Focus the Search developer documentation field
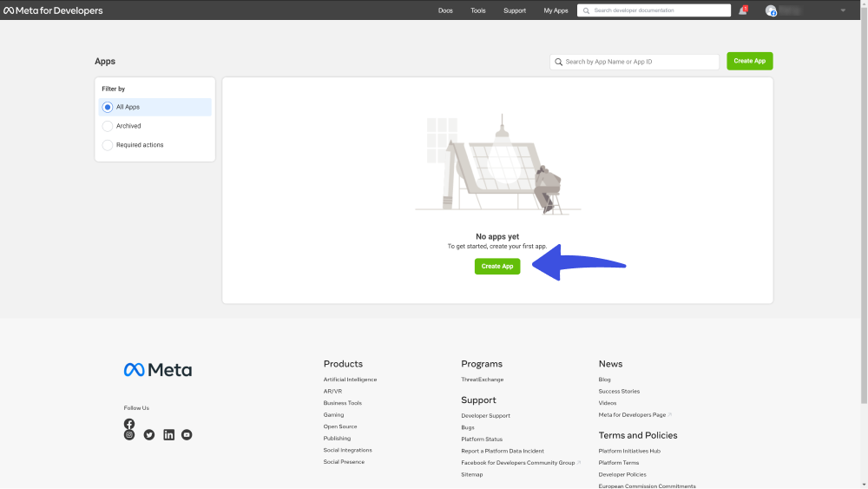Screen dimensions: 868x489 [x=654, y=10]
